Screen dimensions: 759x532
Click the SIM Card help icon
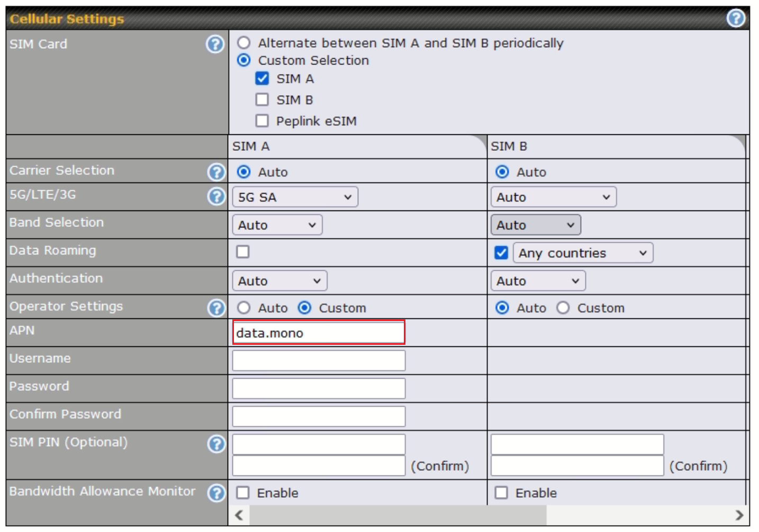point(215,44)
